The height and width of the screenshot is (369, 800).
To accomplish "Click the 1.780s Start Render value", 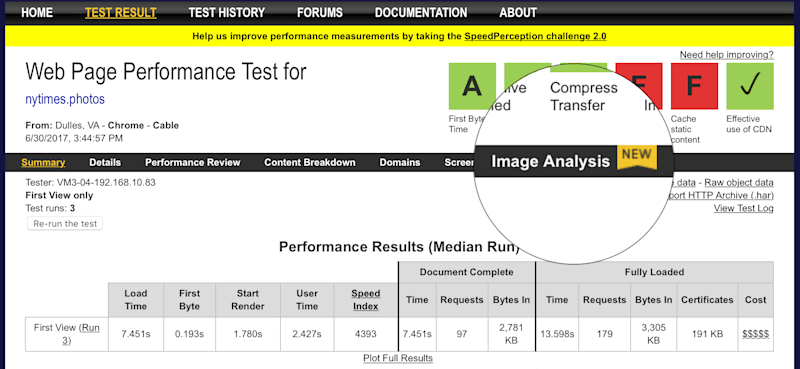I will click(247, 334).
